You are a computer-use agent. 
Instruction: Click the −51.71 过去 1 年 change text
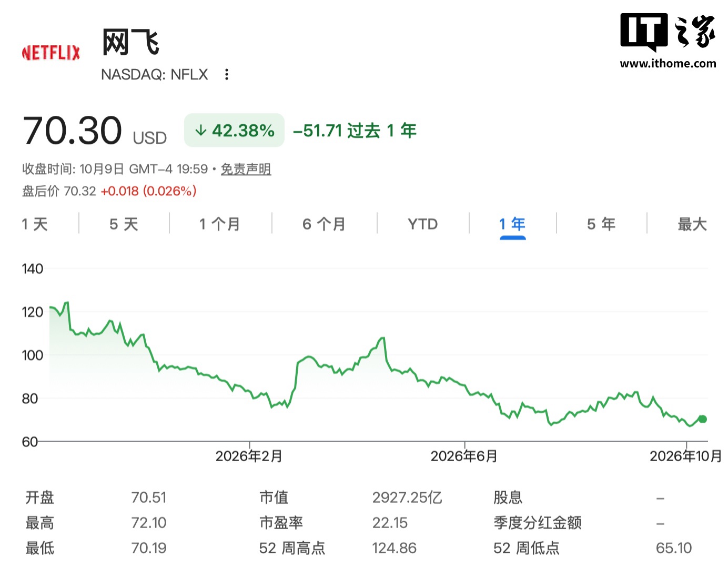355,131
